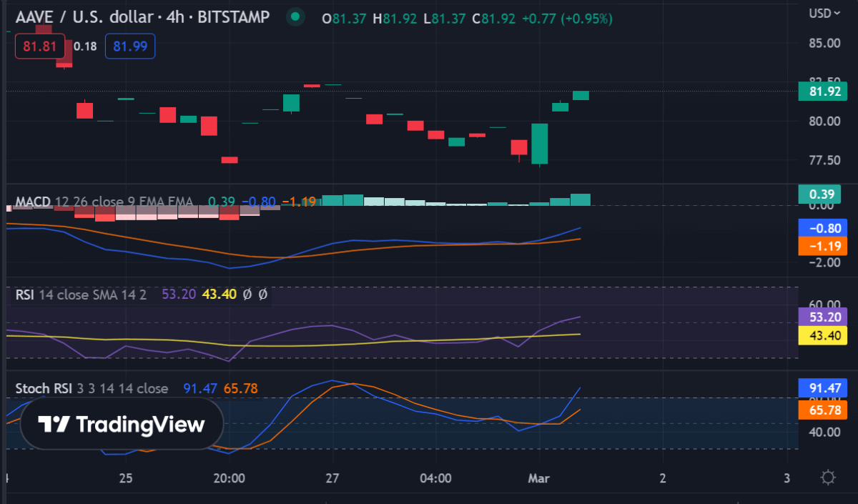Click the blue -0.80 axis label

point(824,229)
